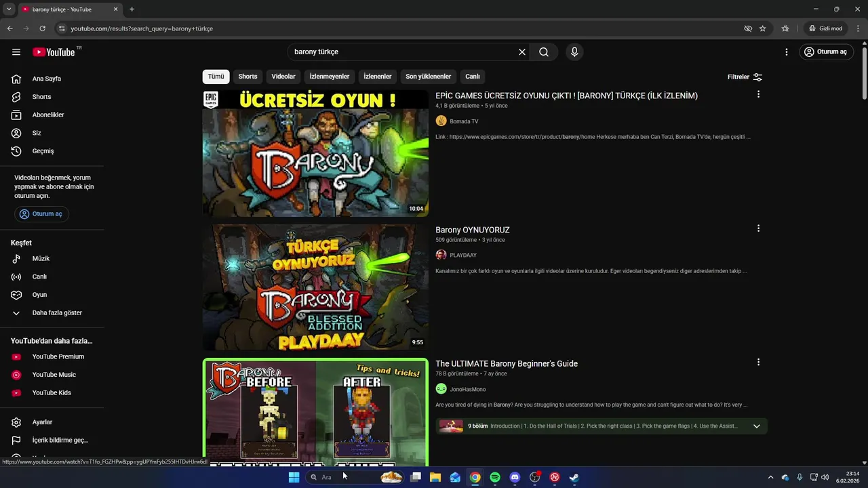Open File Explorer from the taskbar
The width and height of the screenshot is (868, 488).
(435, 477)
